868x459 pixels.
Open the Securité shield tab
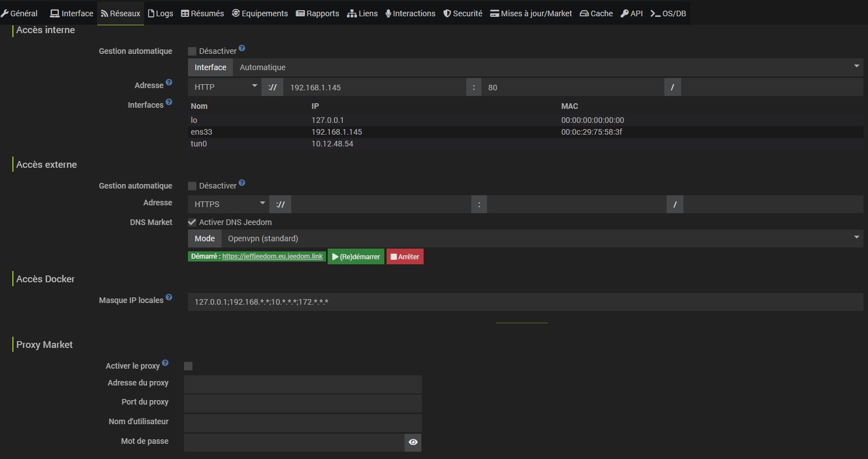[x=463, y=13]
